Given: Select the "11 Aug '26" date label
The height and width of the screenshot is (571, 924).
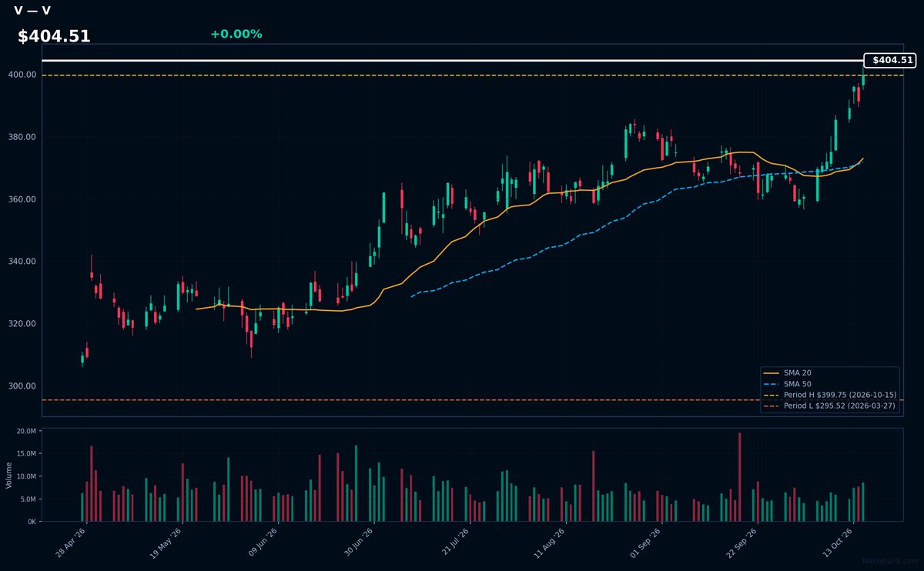Looking at the screenshot, I should [x=549, y=542].
